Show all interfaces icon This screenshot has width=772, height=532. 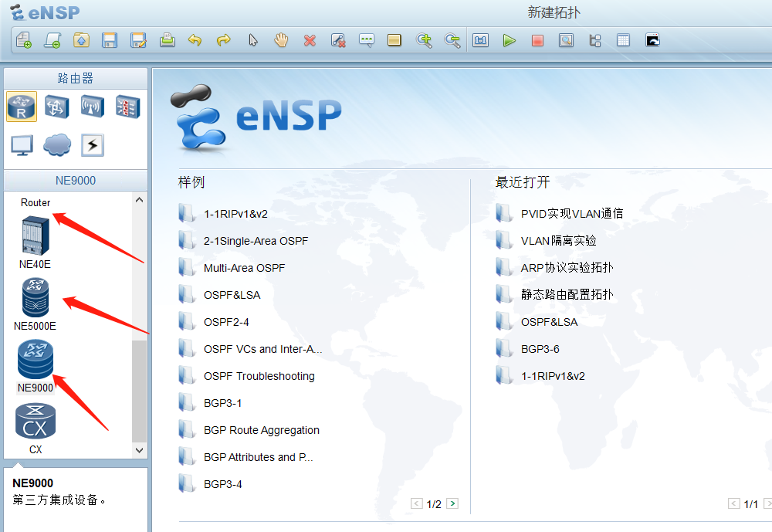click(594, 40)
